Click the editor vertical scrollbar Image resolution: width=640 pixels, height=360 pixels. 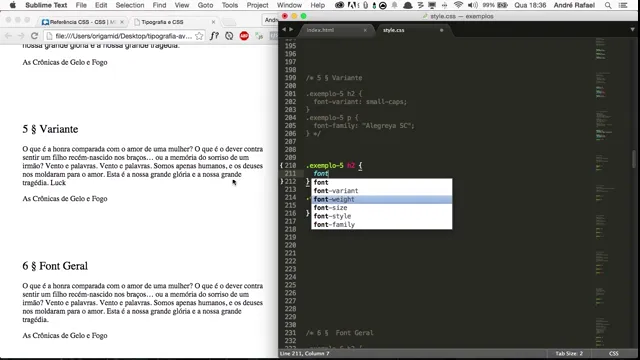coord(634,159)
